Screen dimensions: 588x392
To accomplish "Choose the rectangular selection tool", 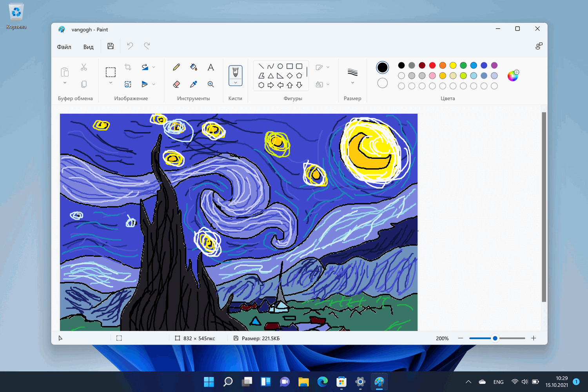I will 111,72.
